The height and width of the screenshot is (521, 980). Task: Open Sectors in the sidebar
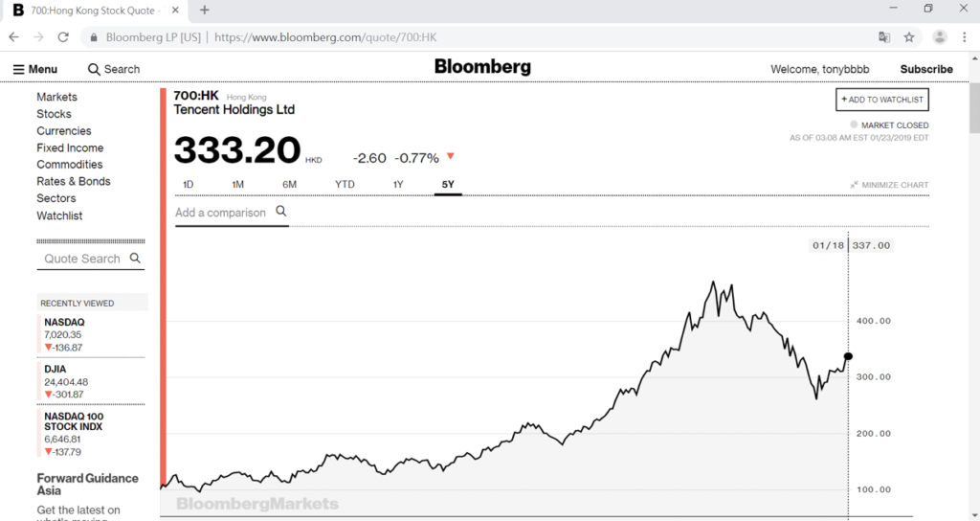[56, 198]
